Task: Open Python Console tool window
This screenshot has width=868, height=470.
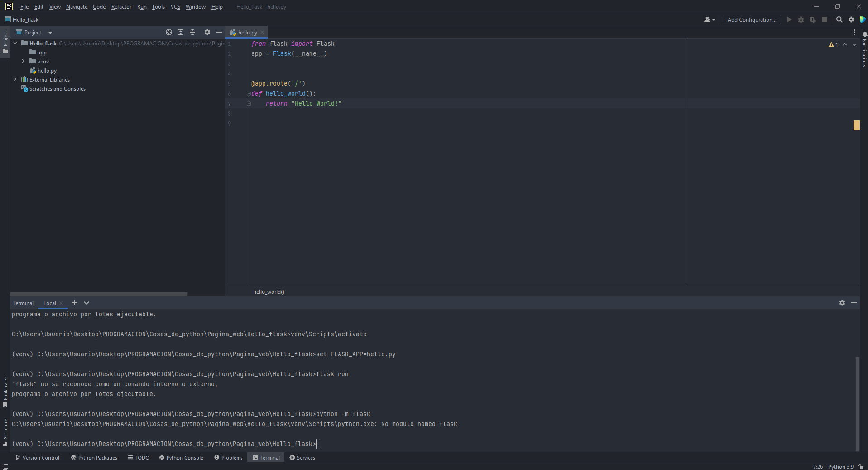Action: click(x=181, y=458)
